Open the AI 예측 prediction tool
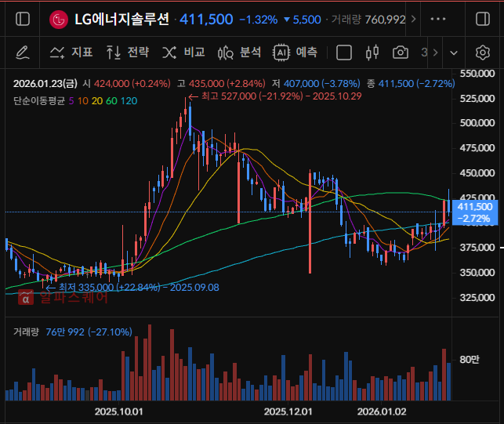 [295, 52]
